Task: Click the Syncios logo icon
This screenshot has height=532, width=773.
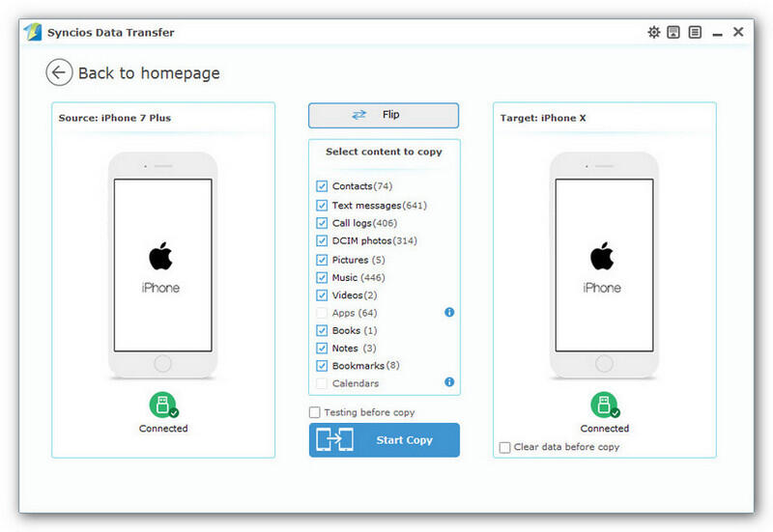Action: pyautogui.click(x=33, y=32)
